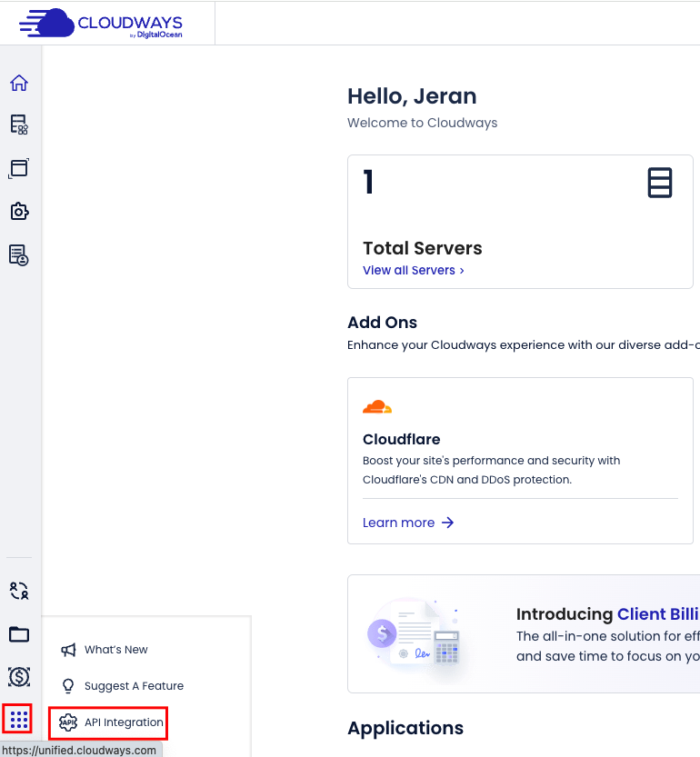This screenshot has width=700, height=757.
Task: Click the Add Ons section heading
Action: [x=382, y=322]
